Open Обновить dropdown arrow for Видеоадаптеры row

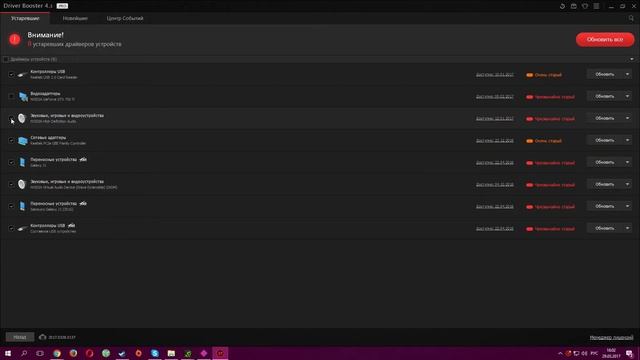(x=627, y=96)
